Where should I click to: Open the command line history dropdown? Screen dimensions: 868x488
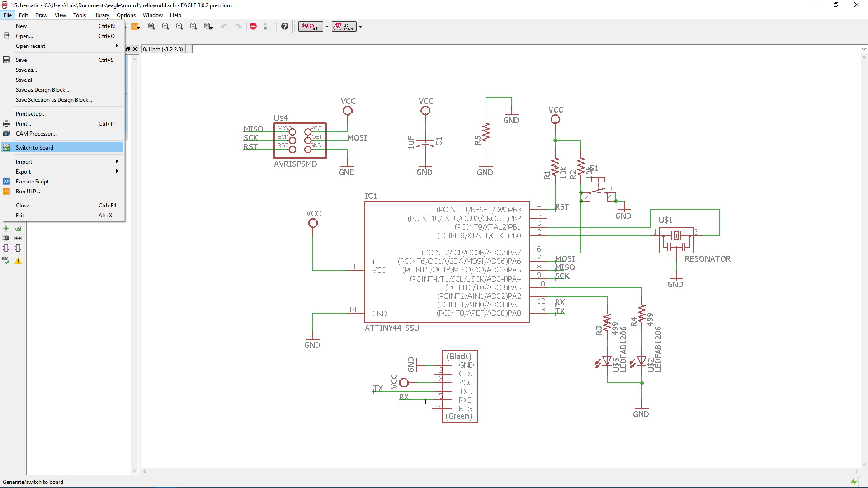point(863,49)
